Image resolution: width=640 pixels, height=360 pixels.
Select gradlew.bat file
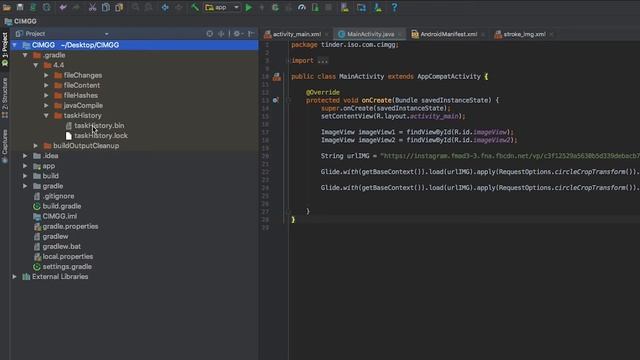(62, 247)
